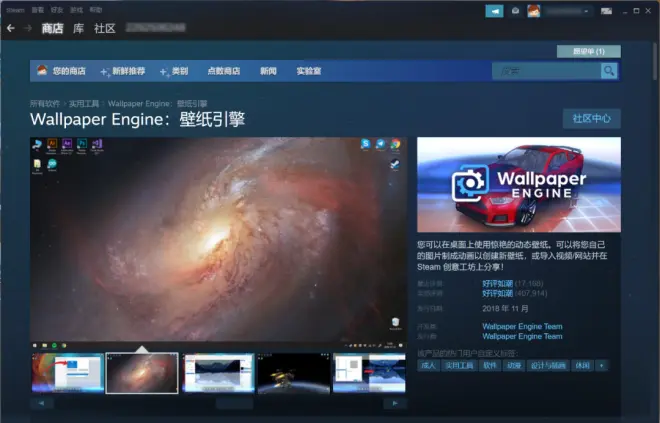Open the Steam menu
The width and height of the screenshot is (660, 423).
click(x=15, y=10)
